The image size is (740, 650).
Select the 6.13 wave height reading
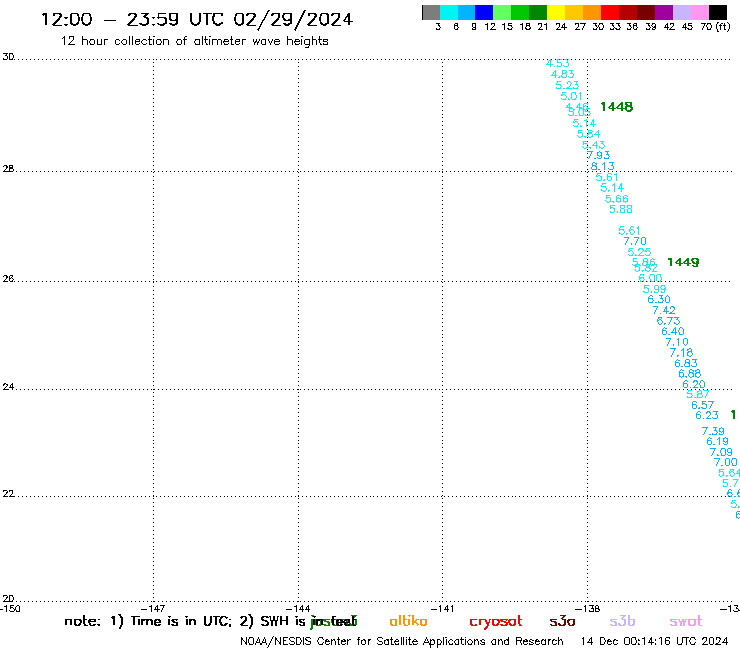603,166
